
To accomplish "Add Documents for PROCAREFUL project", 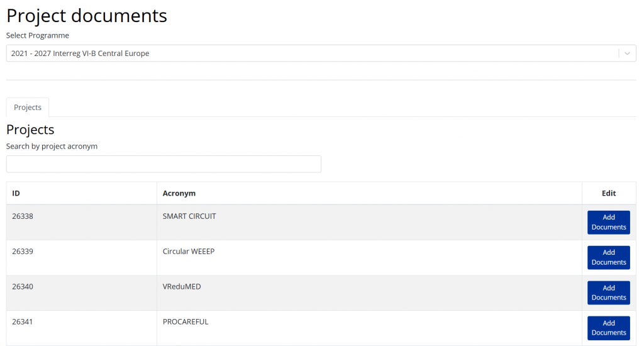I will tap(608, 328).
